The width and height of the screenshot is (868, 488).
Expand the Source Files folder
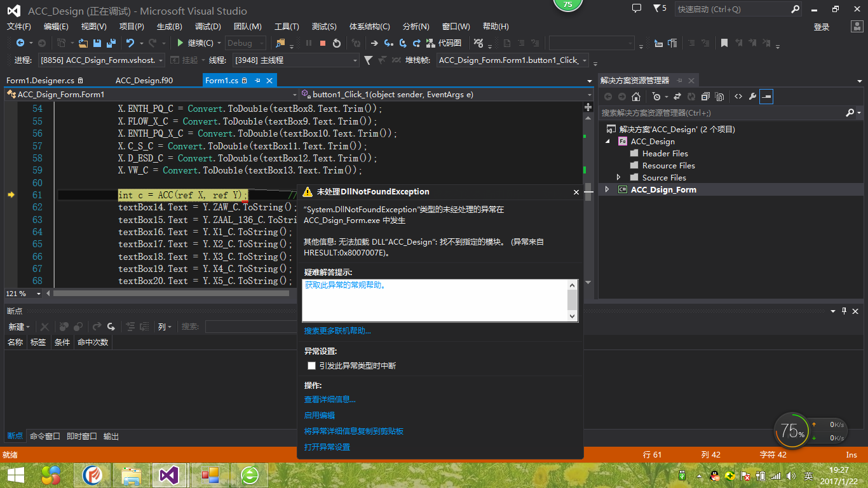[619, 177]
